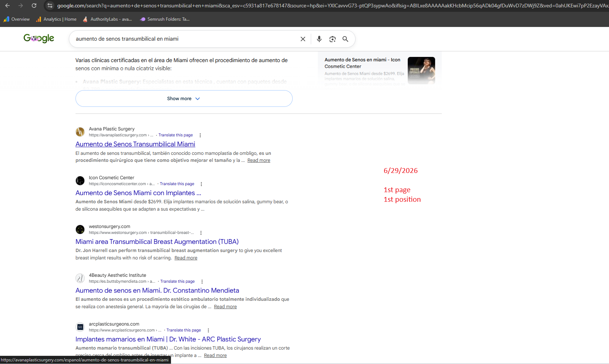The width and height of the screenshot is (609, 364).
Task: Open Aumento de Senos Miami con Implantes result
Action: [x=138, y=193]
